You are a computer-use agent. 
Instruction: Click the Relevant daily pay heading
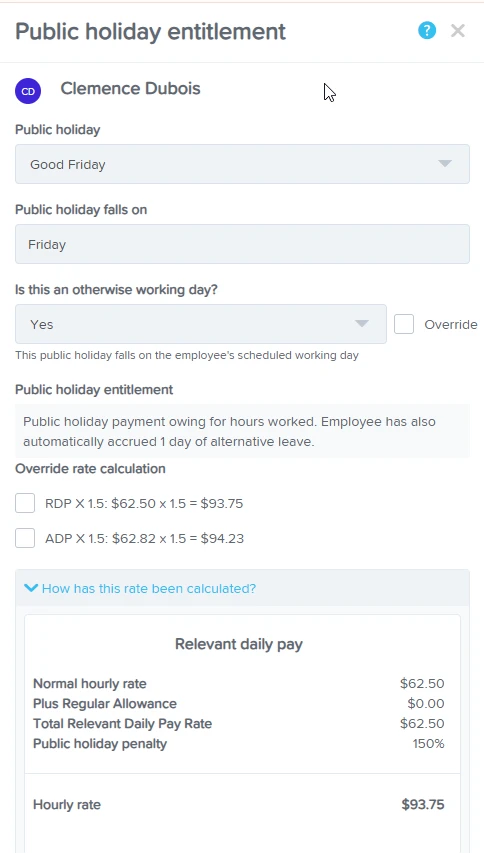(x=239, y=644)
